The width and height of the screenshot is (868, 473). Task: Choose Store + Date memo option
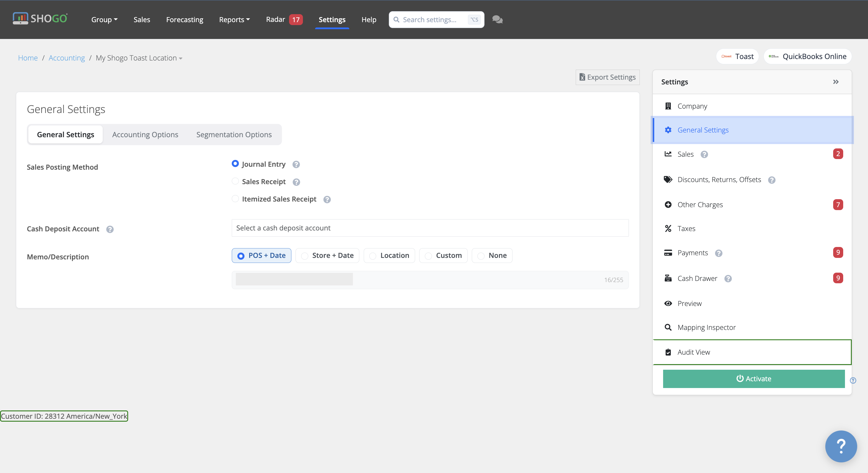pyautogui.click(x=327, y=256)
